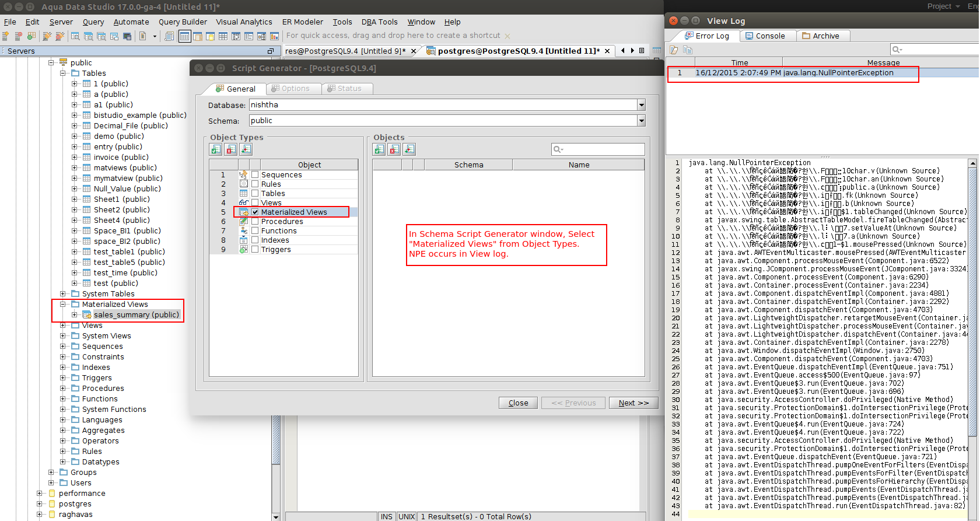Collapse the Materialized Views tree folder

point(63,305)
